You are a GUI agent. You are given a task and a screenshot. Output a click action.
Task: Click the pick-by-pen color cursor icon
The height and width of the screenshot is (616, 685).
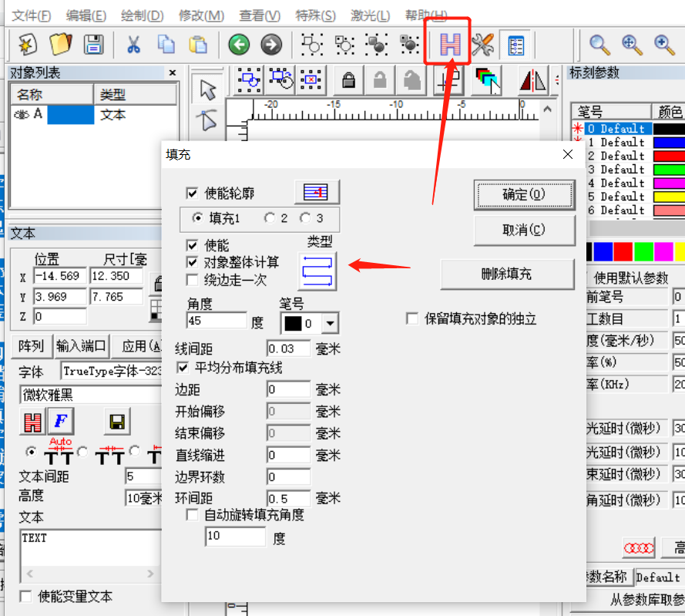[488, 80]
